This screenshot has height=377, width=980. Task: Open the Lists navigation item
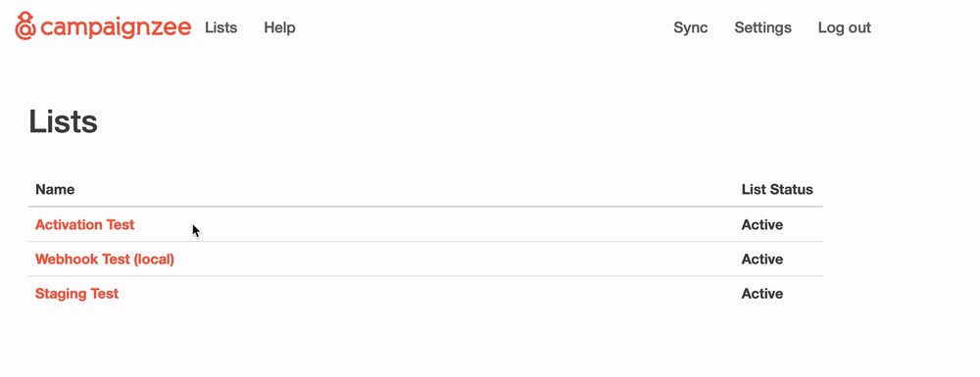coord(221,27)
